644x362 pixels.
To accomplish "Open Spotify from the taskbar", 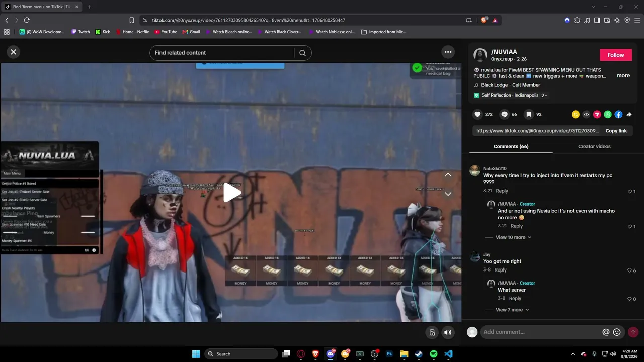I will point(434,354).
